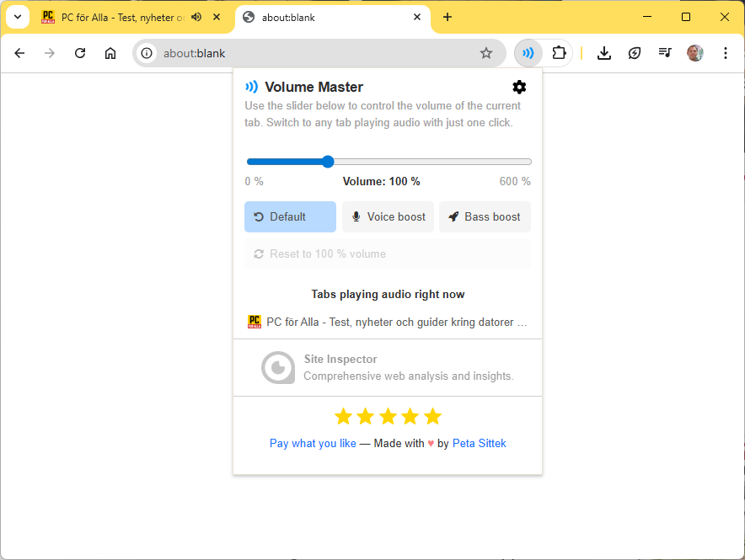745x560 pixels.
Task: Click the PC för Alla favicon in the popup list
Action: [254, 321]
